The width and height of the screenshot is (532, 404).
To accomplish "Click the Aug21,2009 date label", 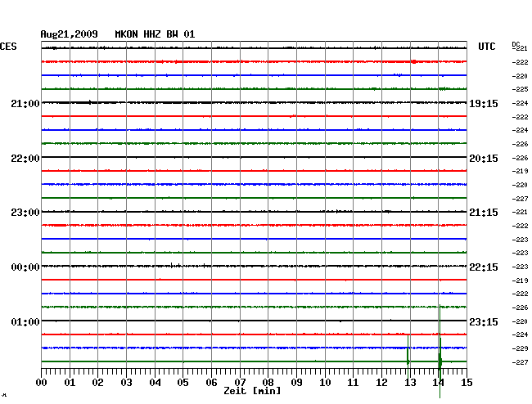I will coord(70,34).
